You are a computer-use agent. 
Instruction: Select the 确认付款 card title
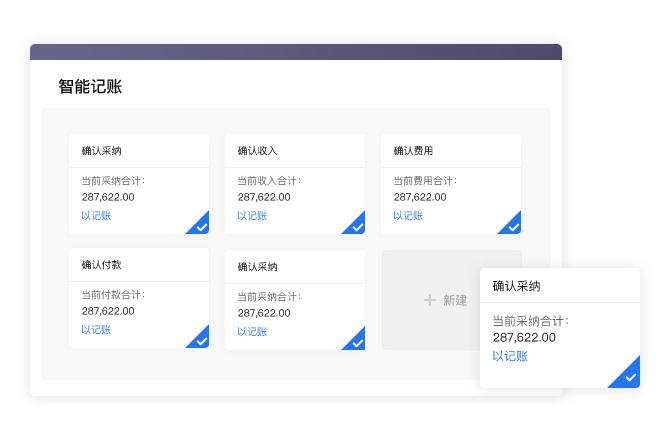click(x=101, y=265)
